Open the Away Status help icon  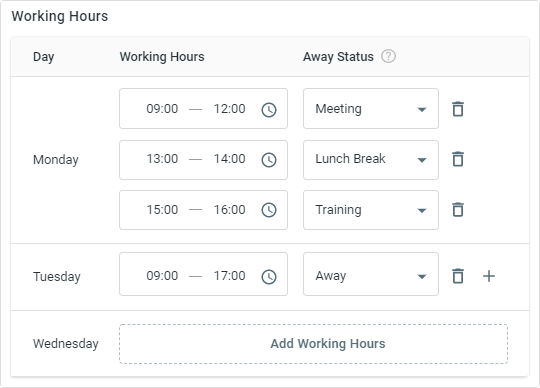click(388, 56)
